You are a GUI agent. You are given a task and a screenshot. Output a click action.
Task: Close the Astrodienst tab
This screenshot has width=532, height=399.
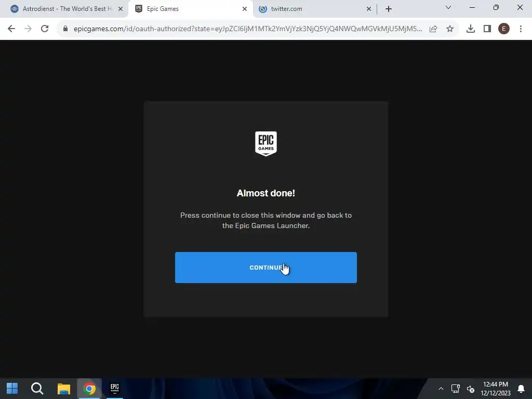(x=121, y=9)
